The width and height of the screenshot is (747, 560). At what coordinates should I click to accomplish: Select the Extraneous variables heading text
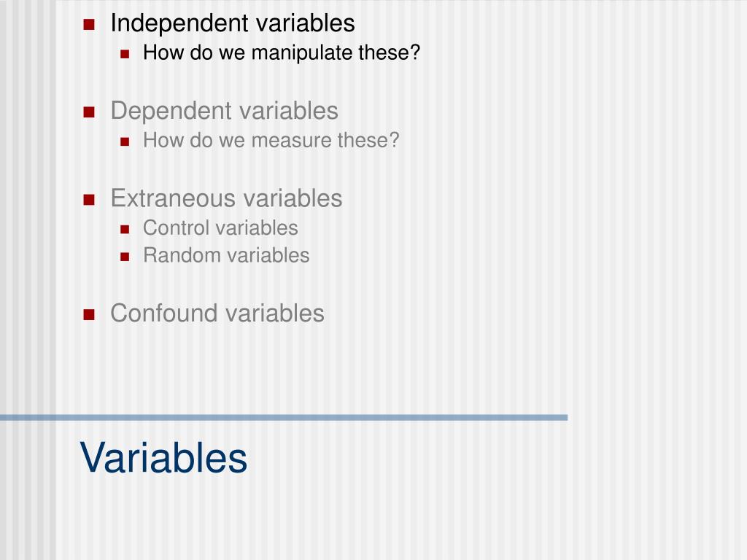226,198
